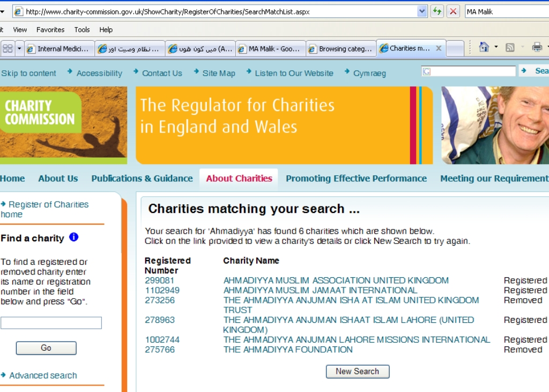Click the Find a charity info icon
This screenshot has width=549, height=392.
(x=74, y=237)
